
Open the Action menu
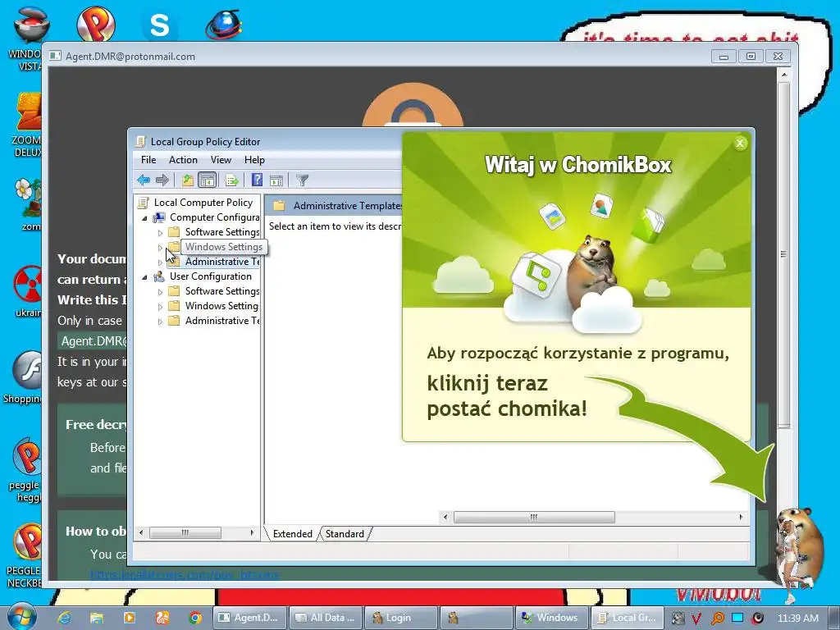tap(183, 160)
